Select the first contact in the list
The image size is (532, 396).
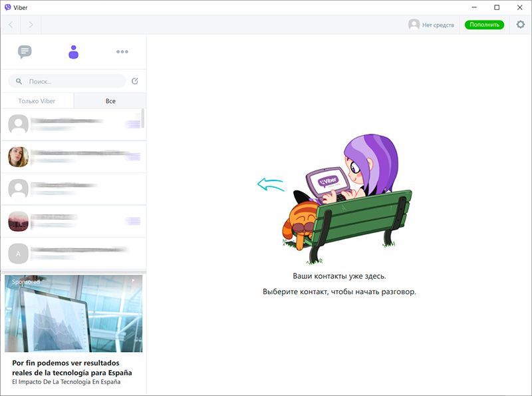click(x=73, y=124)
